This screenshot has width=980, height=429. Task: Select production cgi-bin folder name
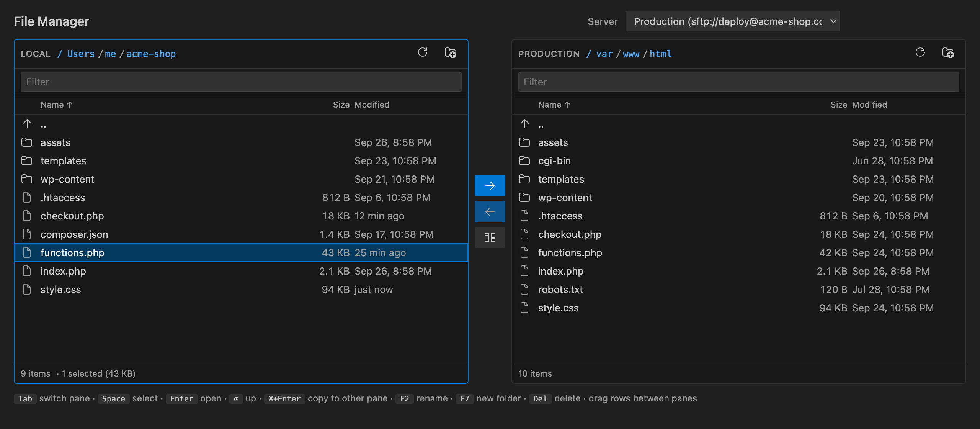click(x=554, y=161)
